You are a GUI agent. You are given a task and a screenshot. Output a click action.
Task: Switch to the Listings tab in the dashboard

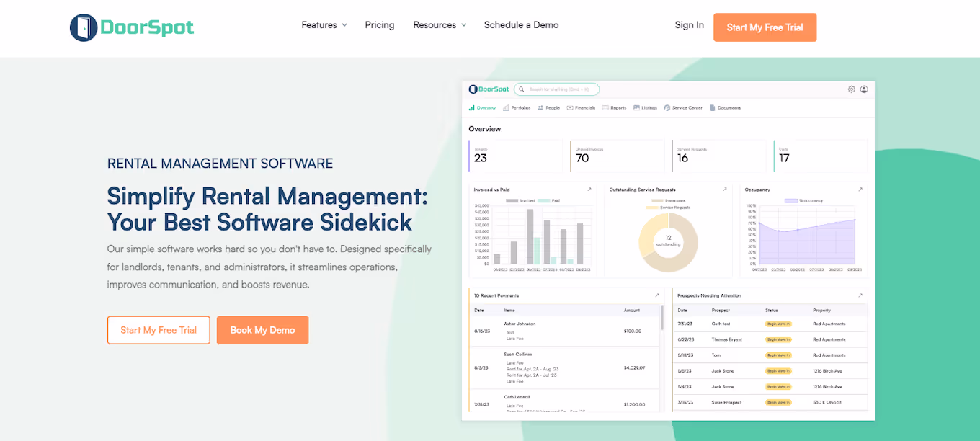pyautogui.click(x=645, y=107)
